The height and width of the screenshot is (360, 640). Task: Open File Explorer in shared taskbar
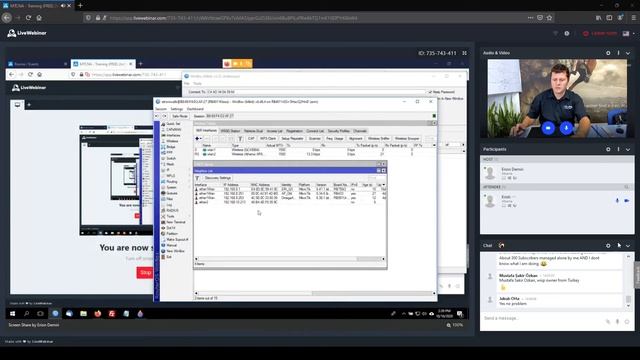click(x=83, y=313)
